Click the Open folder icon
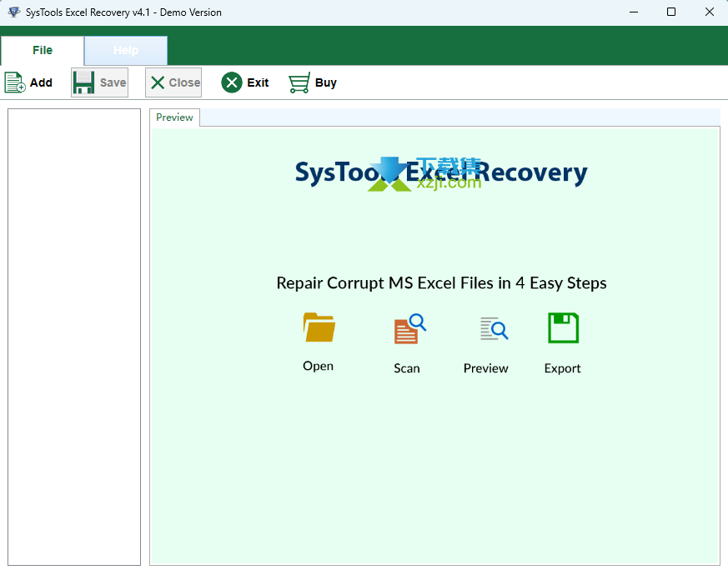 tap(319, 327)
